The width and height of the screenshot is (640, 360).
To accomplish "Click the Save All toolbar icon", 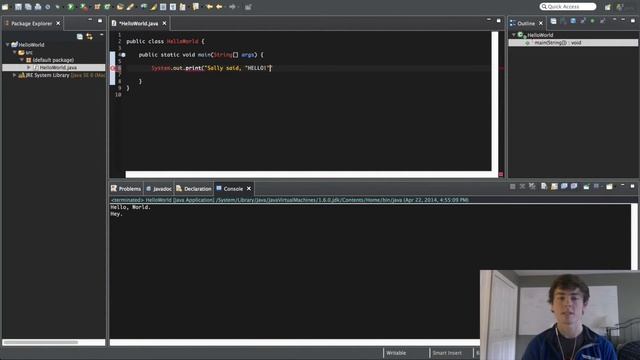I will [x=28, y=7].
